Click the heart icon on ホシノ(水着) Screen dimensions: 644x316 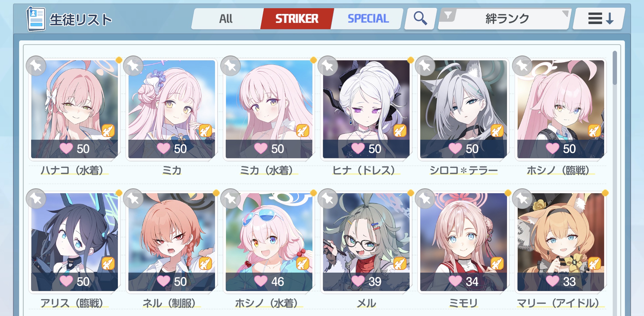click(x=260, y=281)
